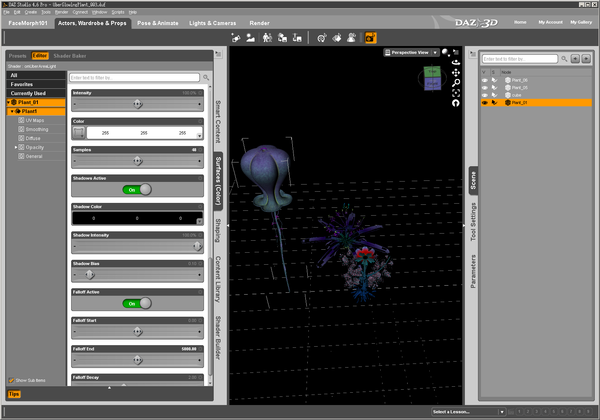Click the two figures icon in toolbar
600x420 pixels.
(267, 37)
